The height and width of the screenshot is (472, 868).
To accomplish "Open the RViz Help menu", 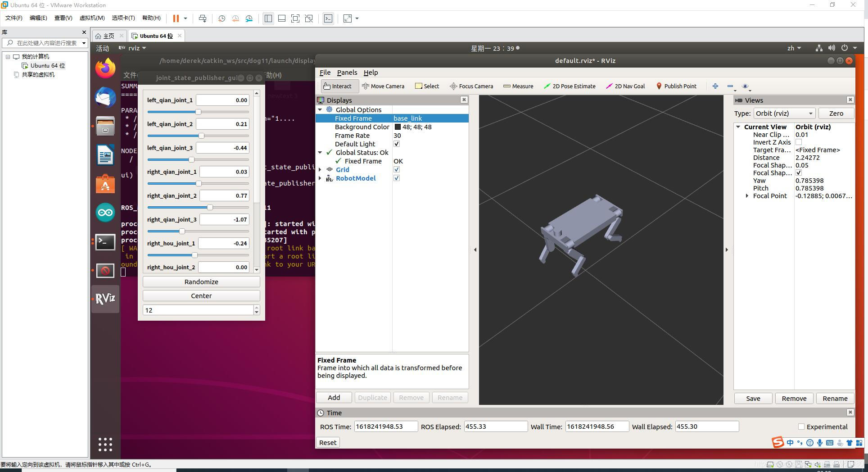I will tap(371, 73).
